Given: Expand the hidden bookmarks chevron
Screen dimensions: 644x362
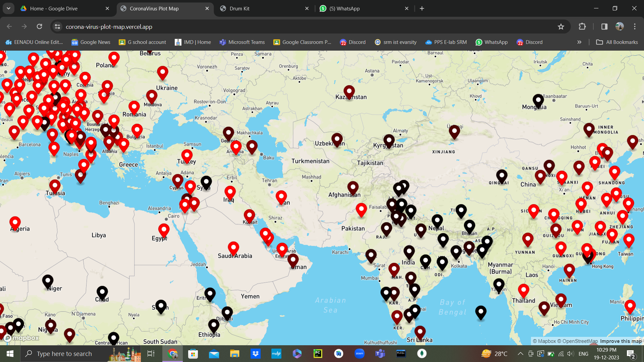Looking at the screenshot, I should (579, 42).
